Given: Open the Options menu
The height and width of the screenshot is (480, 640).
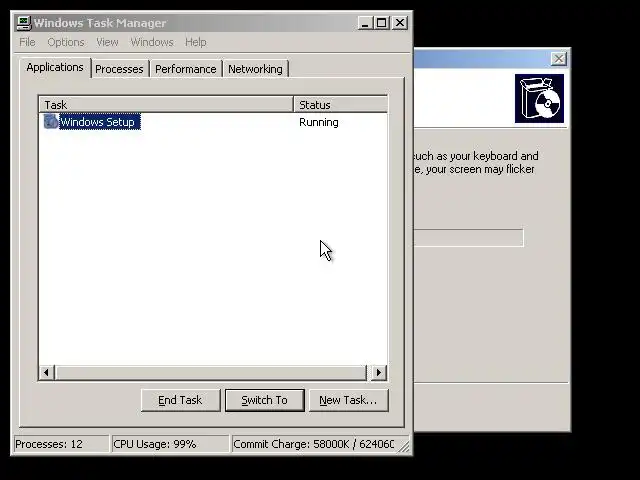Looking at the screenshot, I should 66,42.
